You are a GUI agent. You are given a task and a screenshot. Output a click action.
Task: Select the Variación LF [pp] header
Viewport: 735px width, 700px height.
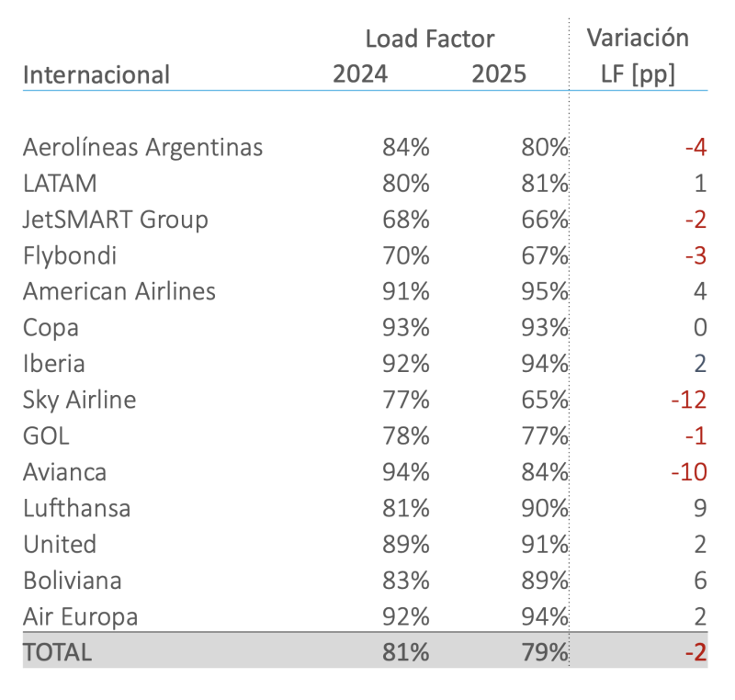(638, 56)
